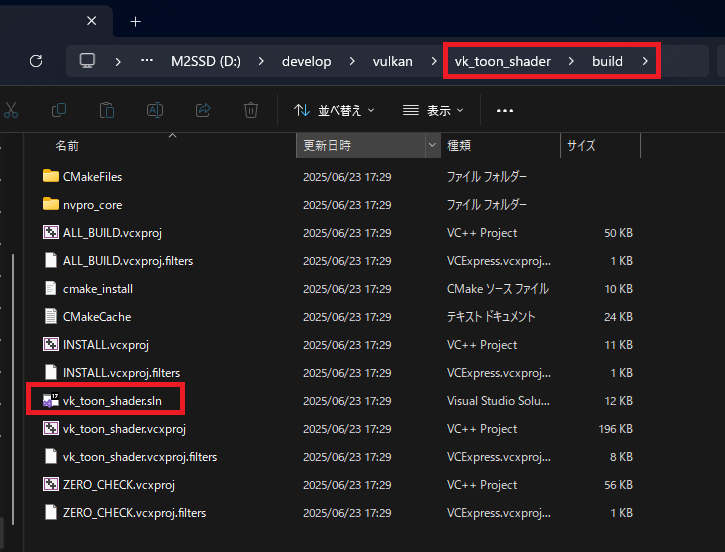Show hidden breadcrumb path with ellipsis

[147, 61]
